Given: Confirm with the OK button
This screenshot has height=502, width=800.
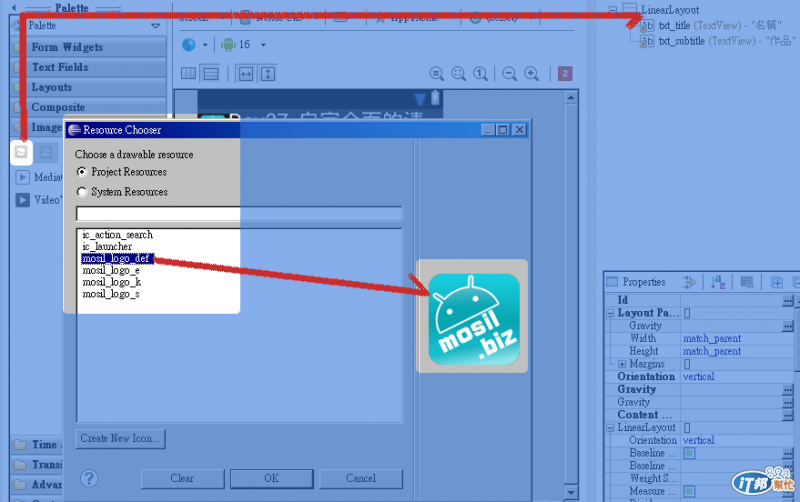Looking at the screenshot, I should [271, 479].
